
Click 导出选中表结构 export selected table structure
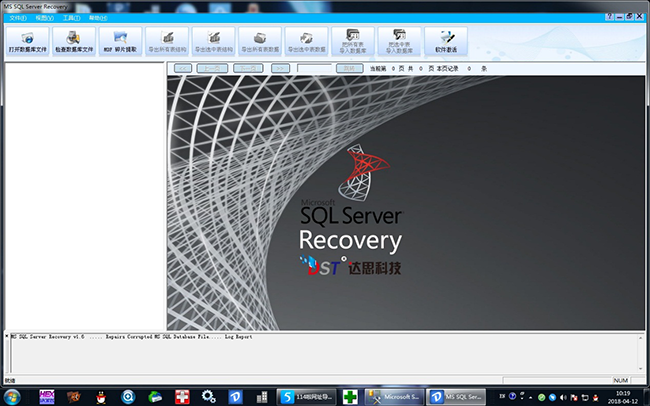pyautogui.click(x=213, y=41)
